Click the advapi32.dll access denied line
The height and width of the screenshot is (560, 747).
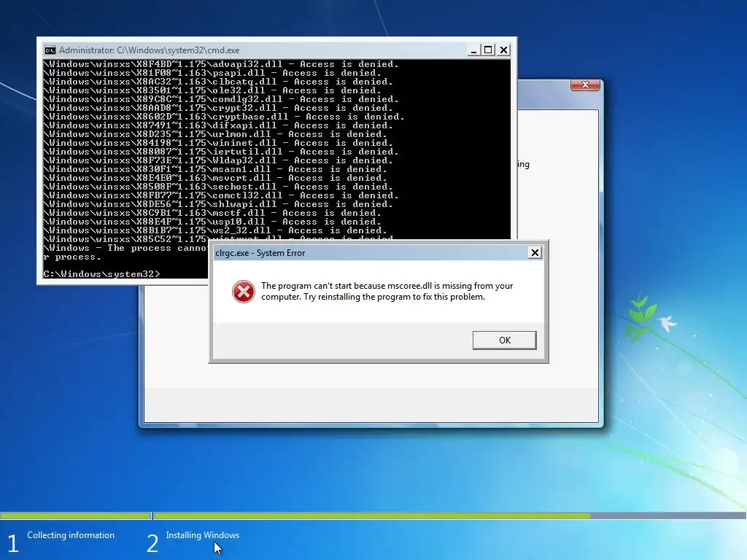[221, 64]
